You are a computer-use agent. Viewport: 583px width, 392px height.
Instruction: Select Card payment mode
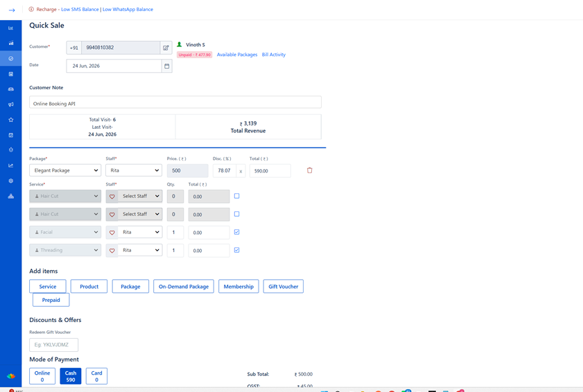point(96,376)
